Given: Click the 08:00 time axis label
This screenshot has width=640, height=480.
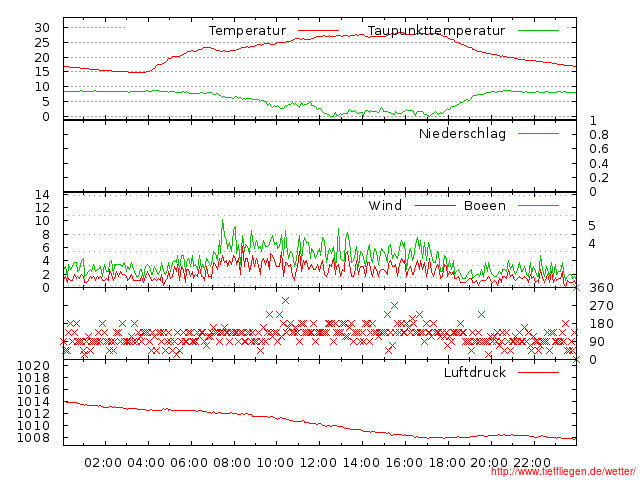Looking at the screenshot, I should [x=232, y=463].
